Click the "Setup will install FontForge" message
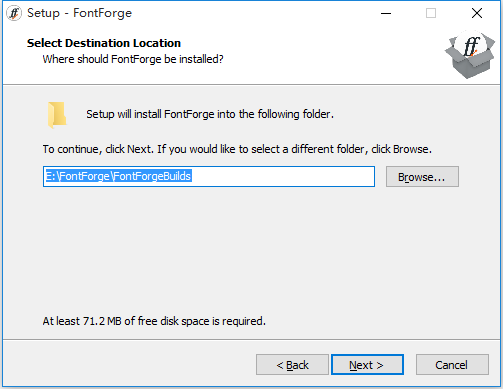 tap(210, 114)
